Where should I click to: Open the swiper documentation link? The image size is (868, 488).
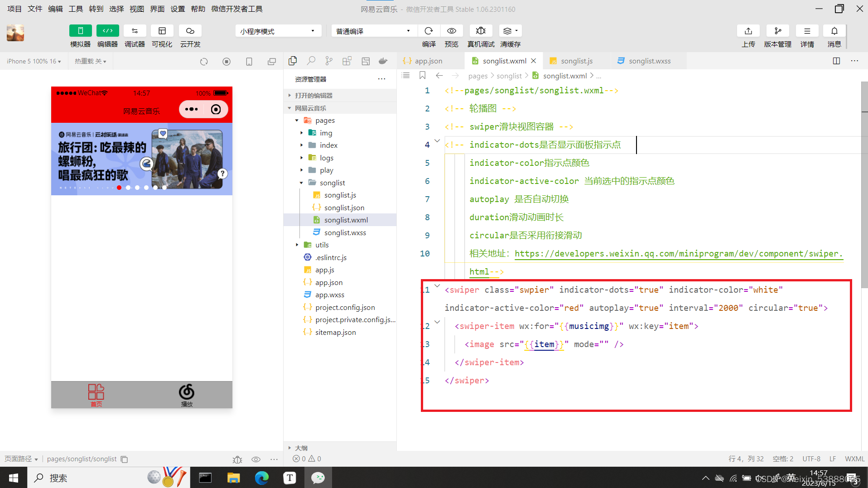(x=679, y=253)
